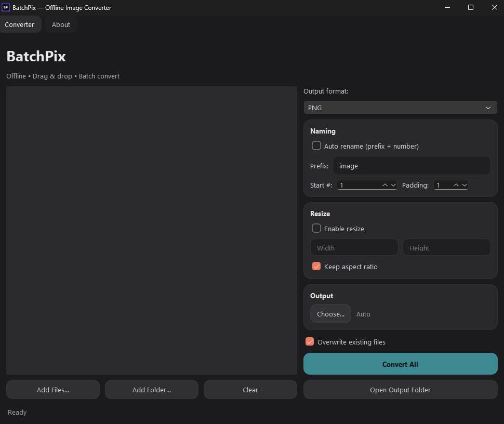Click the Ready status text
The image size is (504, 424).
[17, 412]
